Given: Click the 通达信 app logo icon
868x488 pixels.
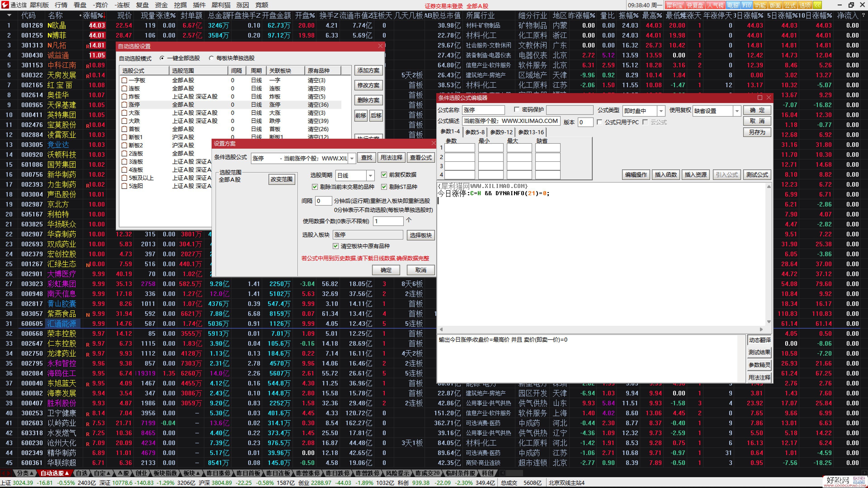Looking at the screenshot, I should (x=5, y=5).
